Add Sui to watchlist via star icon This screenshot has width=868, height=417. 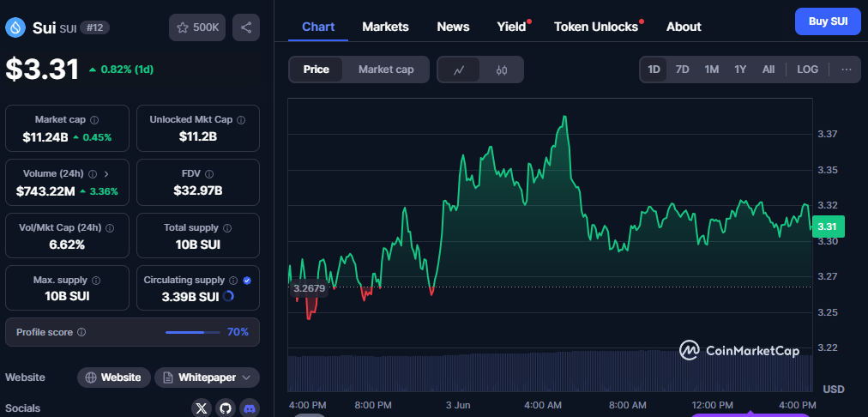197,27
